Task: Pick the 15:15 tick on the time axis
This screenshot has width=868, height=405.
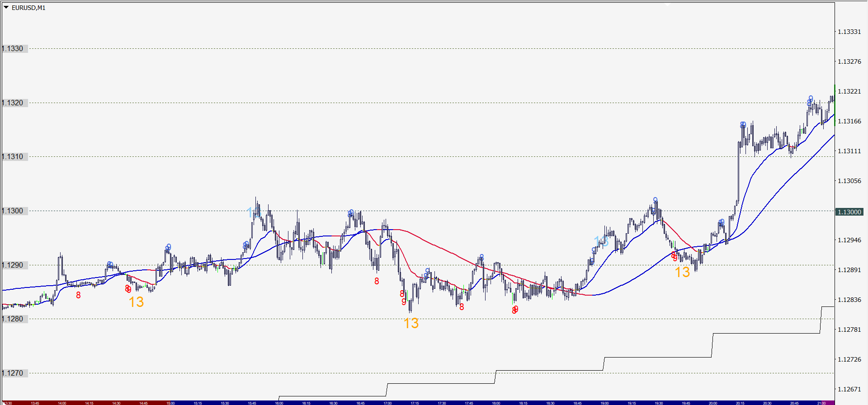Action: coord(198,403)
